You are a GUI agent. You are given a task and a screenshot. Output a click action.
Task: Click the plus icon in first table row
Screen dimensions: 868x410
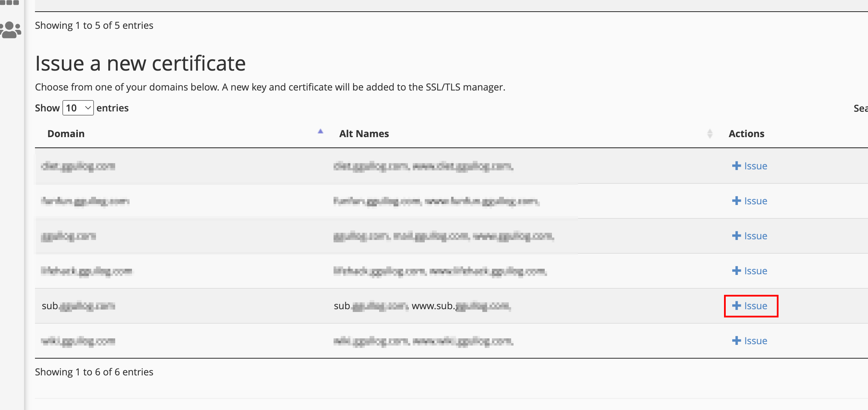[736, 166]
